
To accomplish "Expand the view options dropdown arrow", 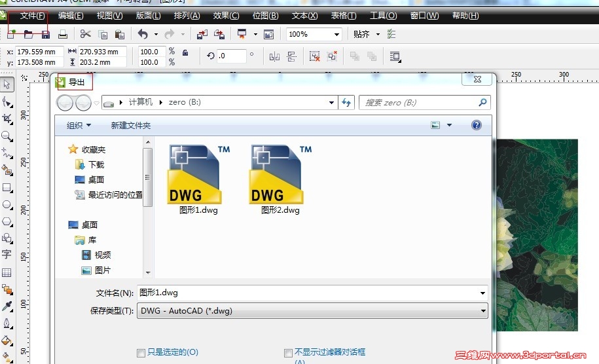I will coord(449,125).
